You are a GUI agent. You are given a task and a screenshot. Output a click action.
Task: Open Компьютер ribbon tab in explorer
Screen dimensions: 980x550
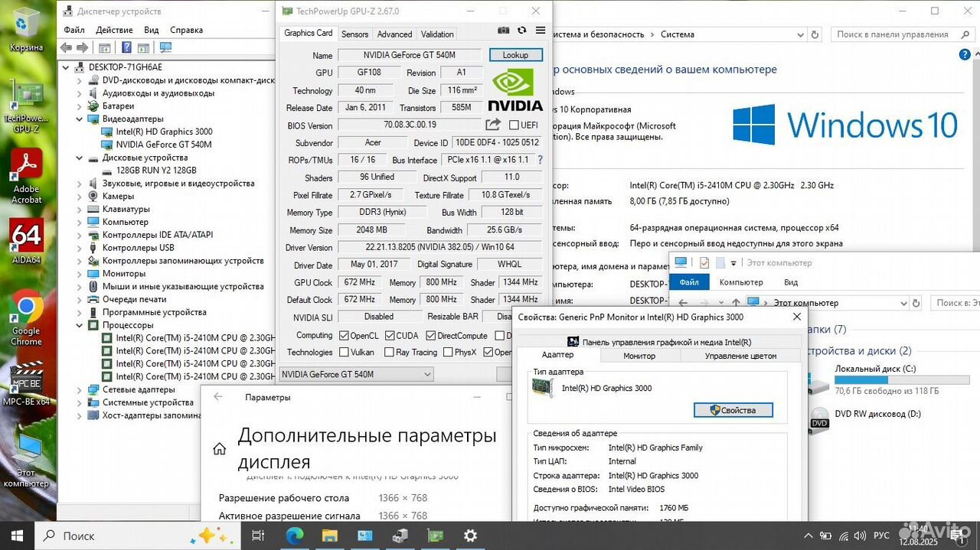pyautogui.click(x=741, y=282)
